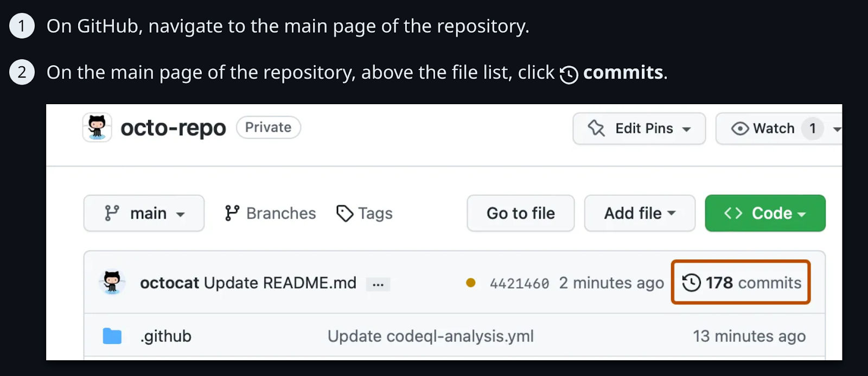The height and width of the screenshot is (376, 868).
Task: View the repository Branches link
Action: (x=270, y=213)
